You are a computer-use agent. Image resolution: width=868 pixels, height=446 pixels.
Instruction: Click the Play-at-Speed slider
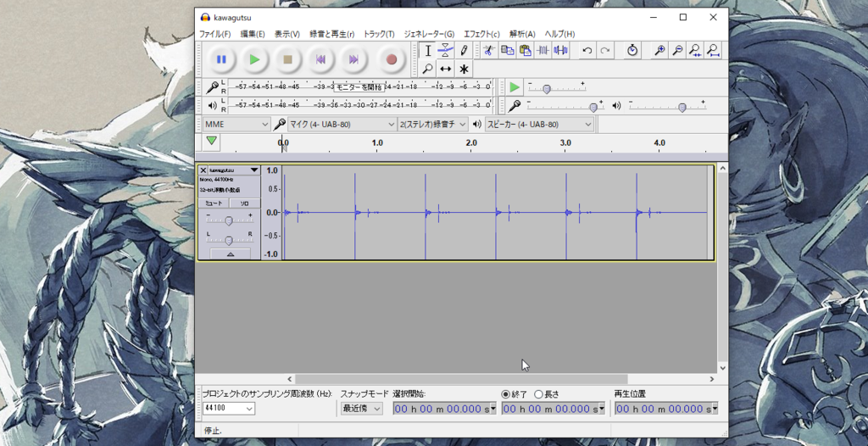pos(556,87)
